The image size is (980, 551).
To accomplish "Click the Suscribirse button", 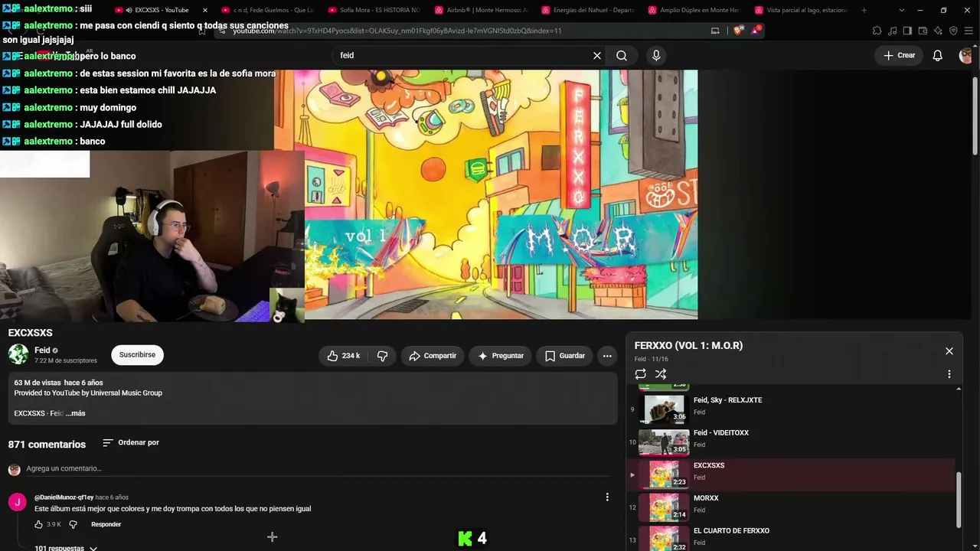I will (137, 355).
